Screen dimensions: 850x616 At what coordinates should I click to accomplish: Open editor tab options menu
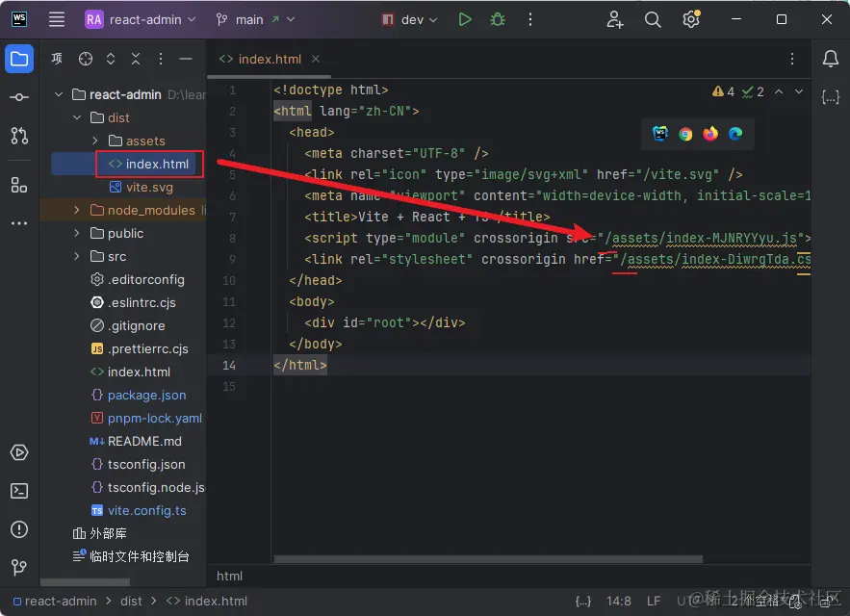792,59
